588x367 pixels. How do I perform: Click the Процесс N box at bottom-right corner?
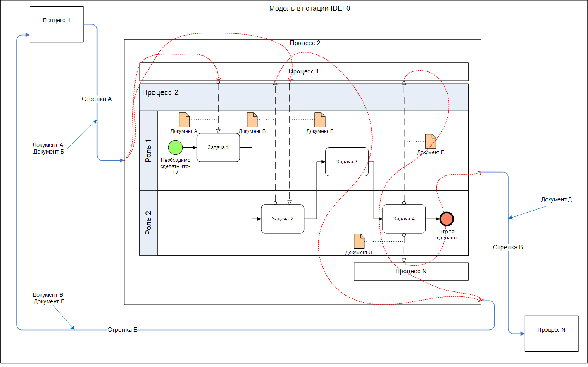click(x=551, y=334)
